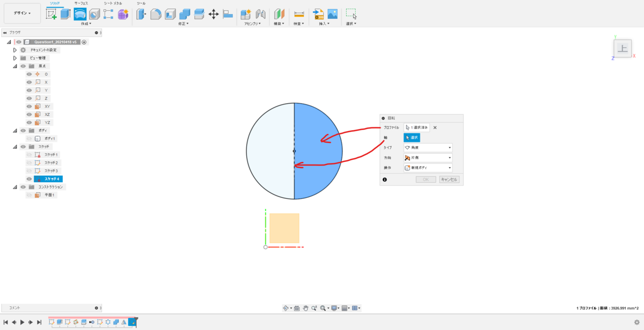This screenshot has width=644, height=330.
Task: Collapse the スケッチ folder
Action: (x=15, y=147)
